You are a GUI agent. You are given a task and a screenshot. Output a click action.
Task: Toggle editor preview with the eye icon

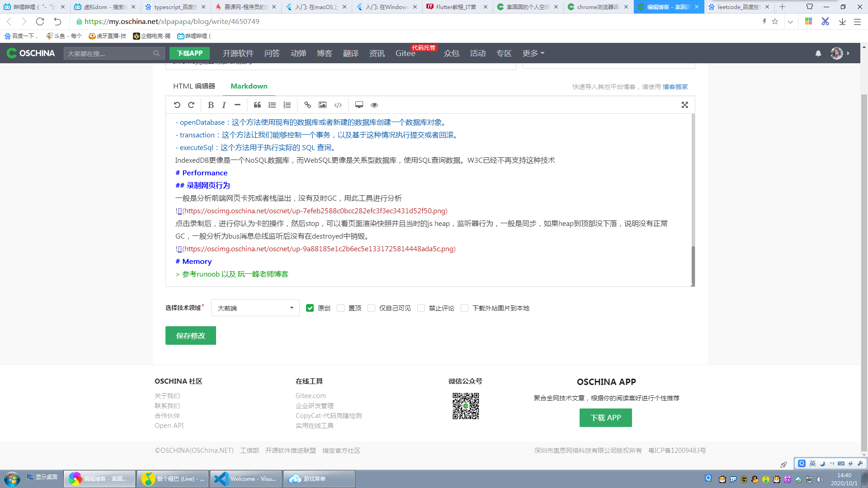tap(374, 105)
